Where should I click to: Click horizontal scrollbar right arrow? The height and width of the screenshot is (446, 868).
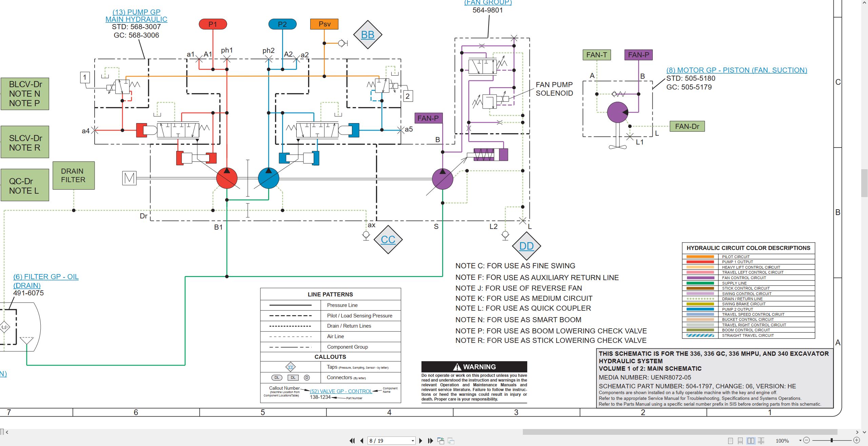click(857, 432)
